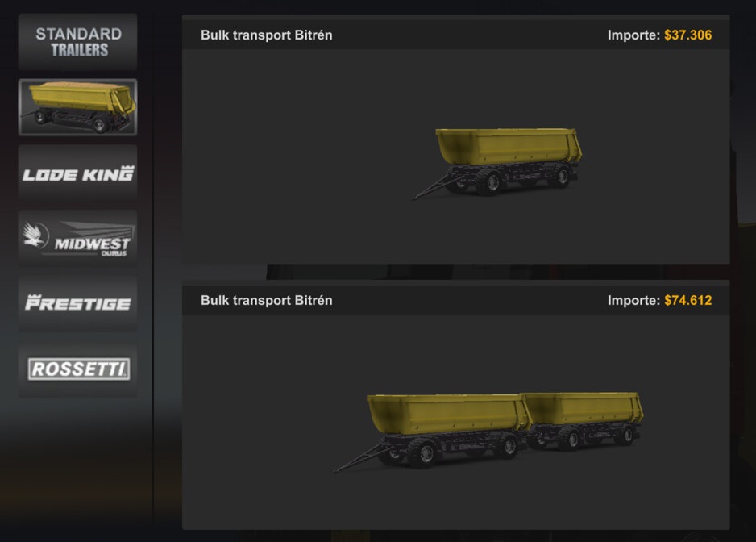Click the $74.612 price

pyautogui.click(x=687, y=301)
